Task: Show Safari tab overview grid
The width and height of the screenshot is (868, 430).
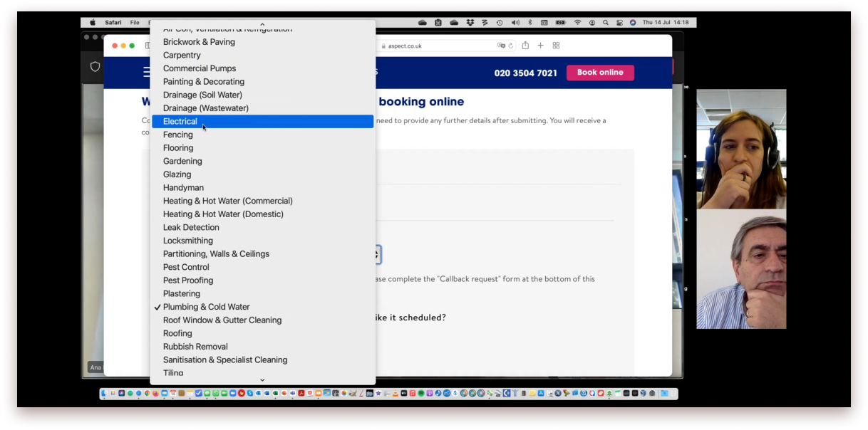Action: pyautogui.click(x=556, y=46)
